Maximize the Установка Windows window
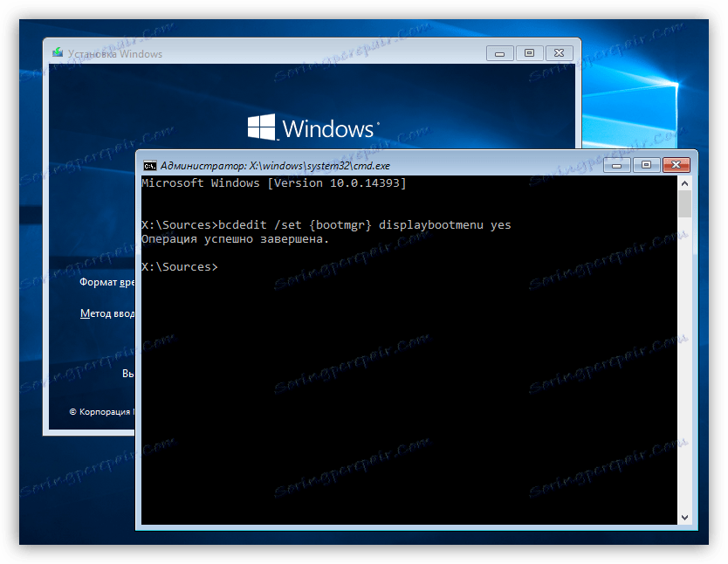Screen dimensions: 728x564 (529, 53)
